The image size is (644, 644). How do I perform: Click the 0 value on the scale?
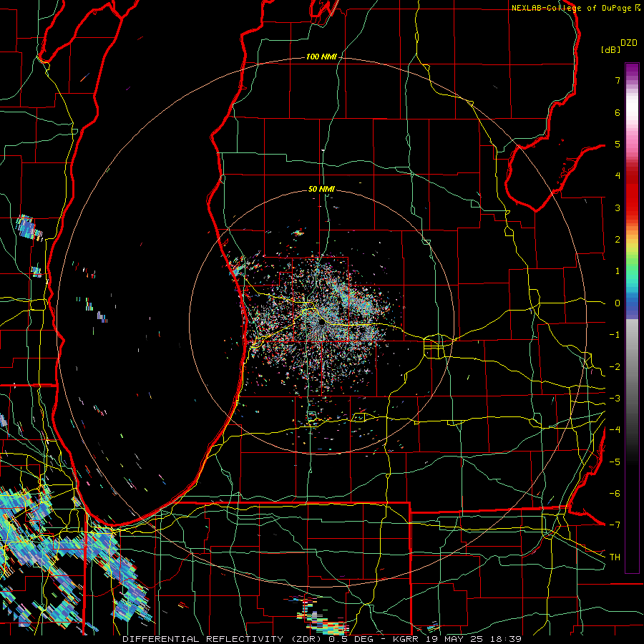coord(618,303)
